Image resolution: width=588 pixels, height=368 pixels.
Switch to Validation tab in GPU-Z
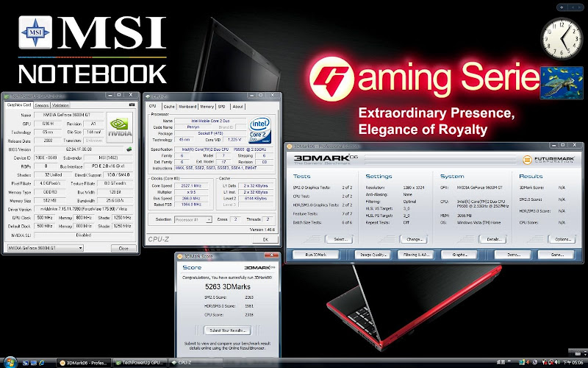click(60, 105)
